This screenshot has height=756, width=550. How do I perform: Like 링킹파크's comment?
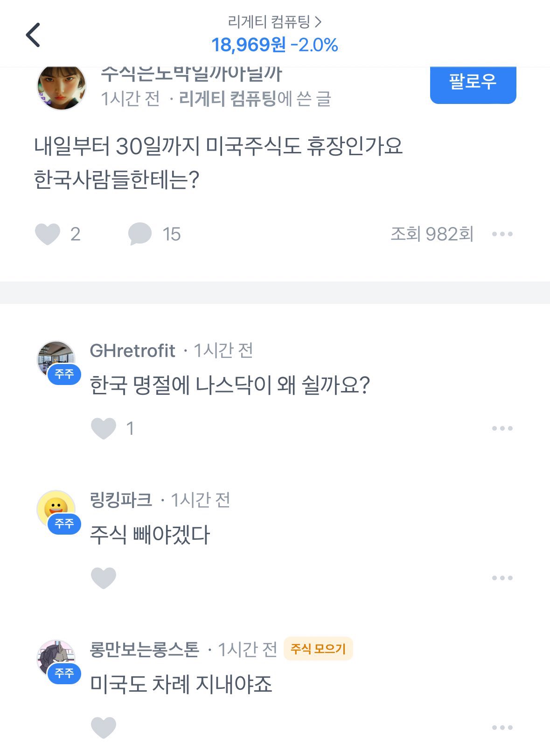click(103, 578)
